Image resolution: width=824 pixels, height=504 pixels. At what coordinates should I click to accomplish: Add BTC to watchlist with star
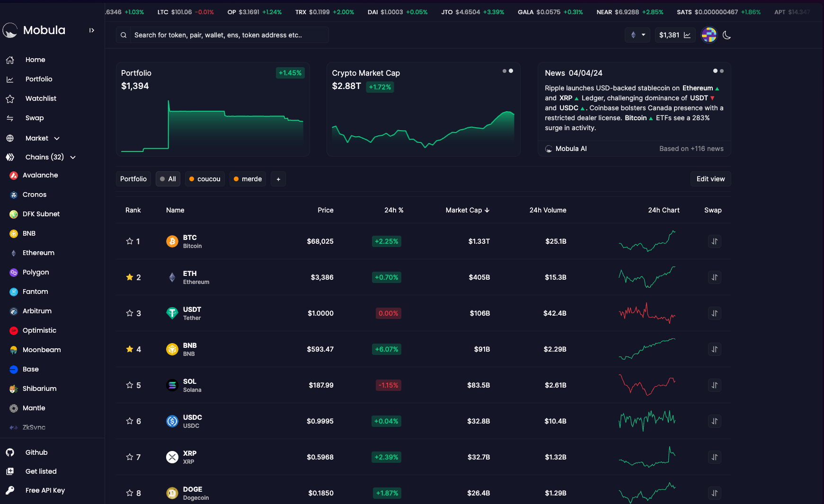tap(130, 241)
